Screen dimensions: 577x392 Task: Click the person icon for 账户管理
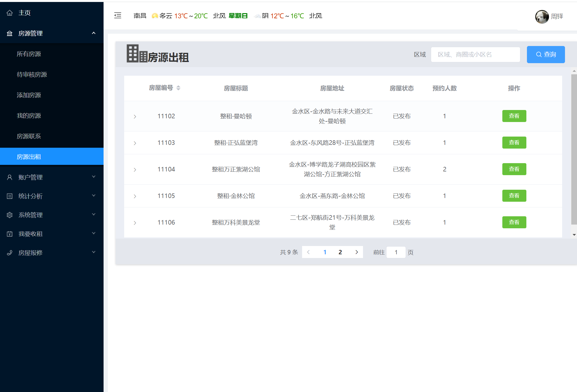(x=10, y=177)
